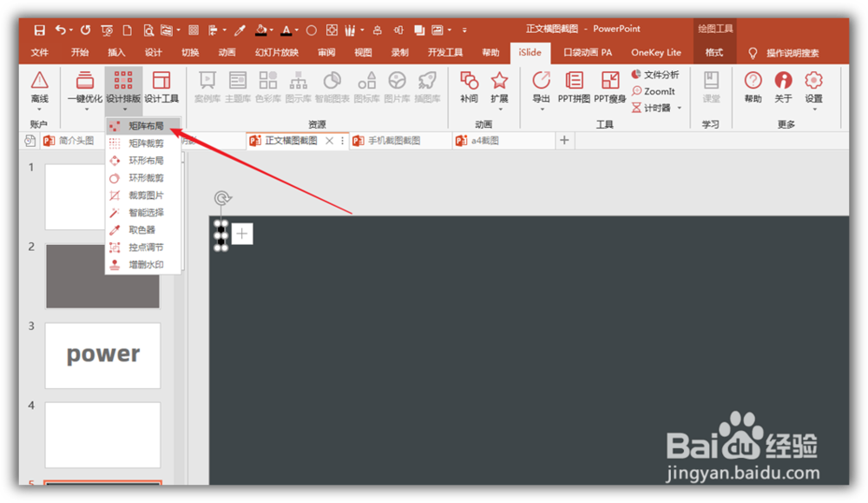Choose 裁剪图片 from the menu
Viewport: 868px width, 503px height.
coord(143,195)
